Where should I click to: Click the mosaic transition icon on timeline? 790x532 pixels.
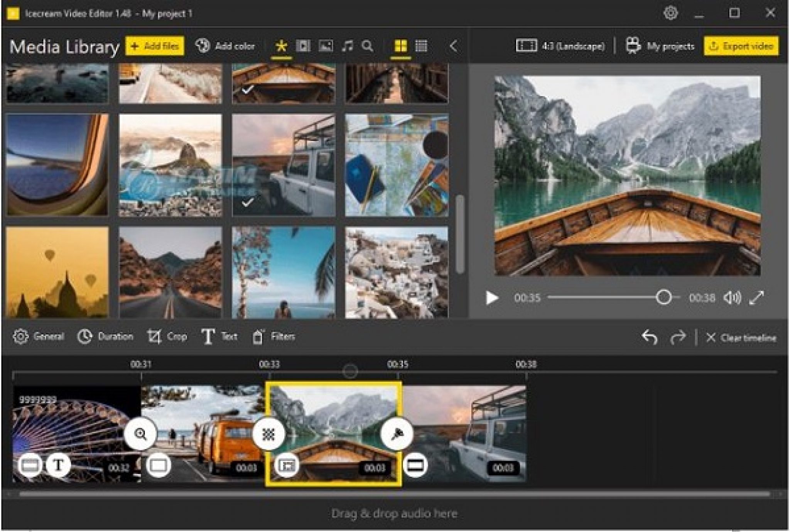tap(268, 434)
